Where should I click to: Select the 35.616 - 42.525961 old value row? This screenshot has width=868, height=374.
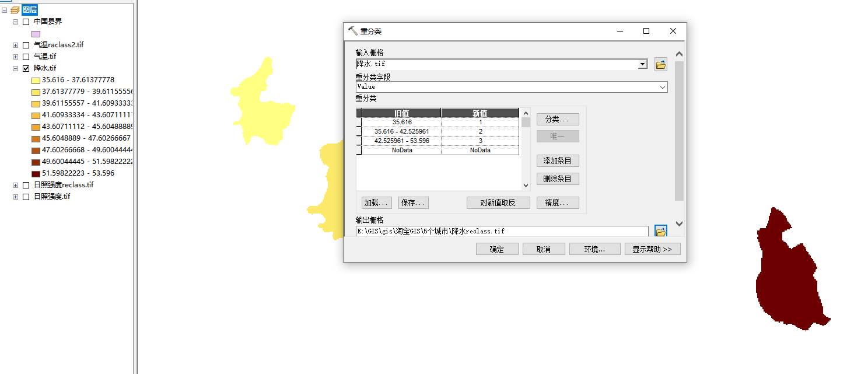point(401,131)
